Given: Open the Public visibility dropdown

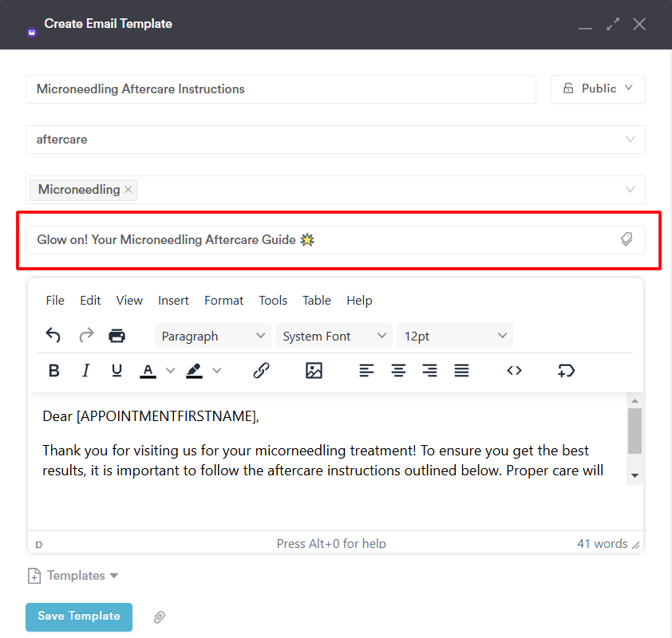Looking at the screenshot, I should click(x=598, y=89).
